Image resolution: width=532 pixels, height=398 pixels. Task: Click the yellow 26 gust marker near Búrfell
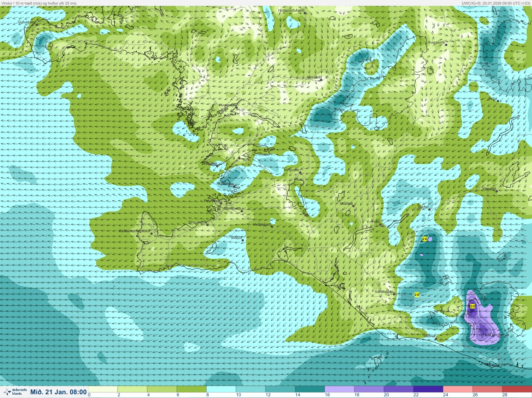pyautogui.click(x=425, y=239)
